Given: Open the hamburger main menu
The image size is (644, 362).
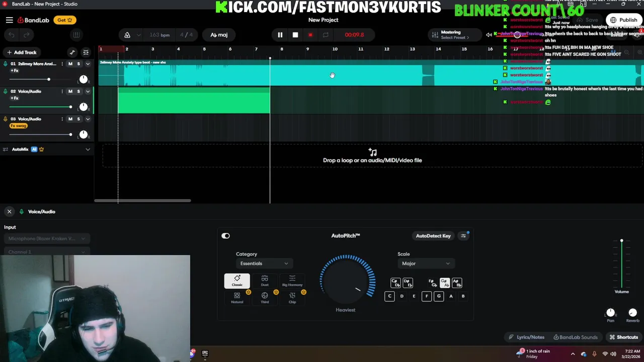Looking at the screenshot, I should coord(9,20).
